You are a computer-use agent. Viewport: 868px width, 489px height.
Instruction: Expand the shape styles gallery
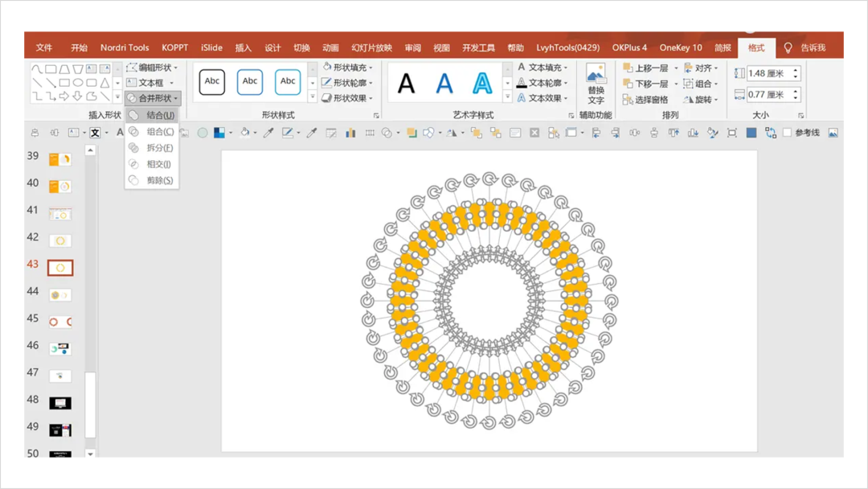pos(312,97)
